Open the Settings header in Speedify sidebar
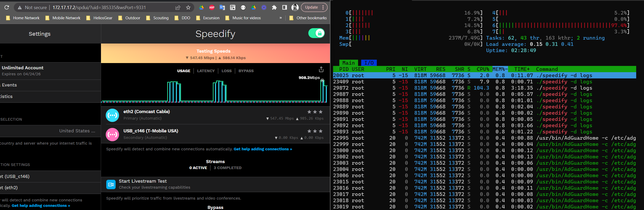This screenshot has height=210, width=644. click(40, 34)
